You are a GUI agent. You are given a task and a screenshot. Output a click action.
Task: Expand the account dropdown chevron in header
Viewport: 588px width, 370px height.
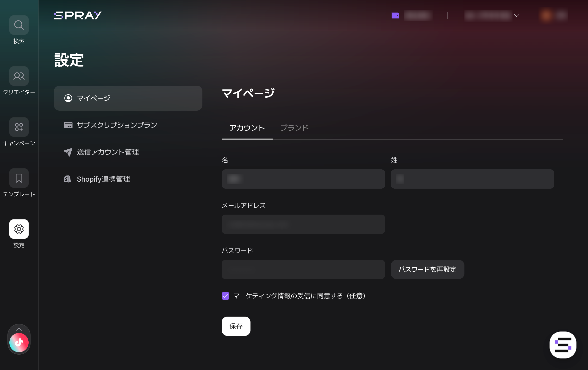[516, 16]
